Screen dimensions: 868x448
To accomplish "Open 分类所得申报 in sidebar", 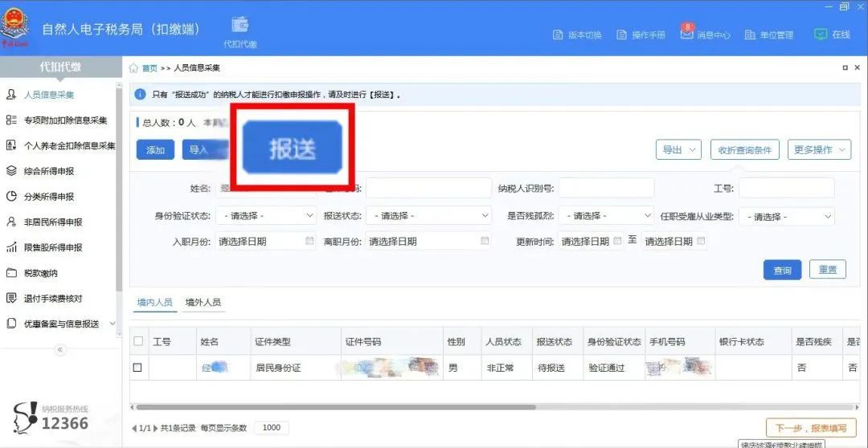I will 49,197.
